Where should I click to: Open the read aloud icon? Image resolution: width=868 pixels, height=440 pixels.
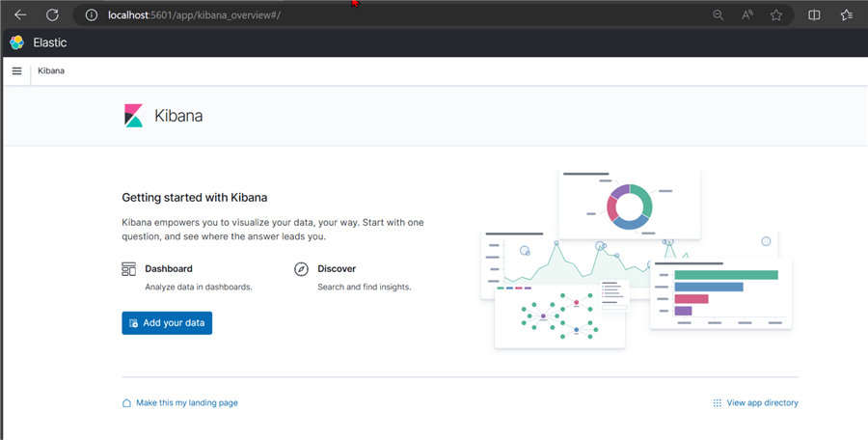click(747, 15)
